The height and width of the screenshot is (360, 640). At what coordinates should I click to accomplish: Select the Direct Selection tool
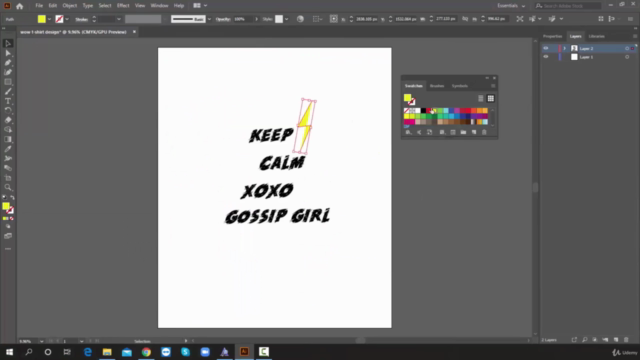pos(8,53)
